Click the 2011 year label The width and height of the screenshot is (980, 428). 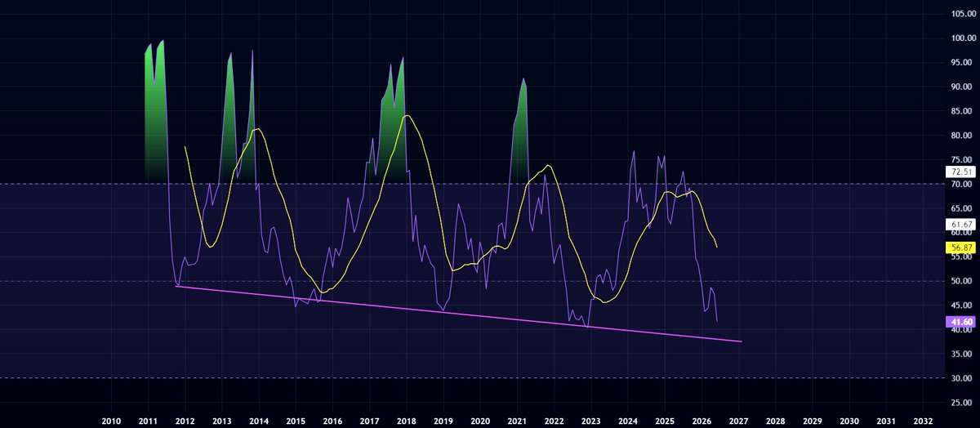(148, 420)
